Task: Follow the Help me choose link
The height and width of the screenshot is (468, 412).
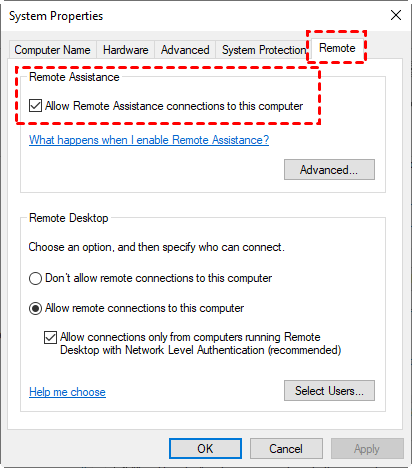Action: click(67, 392)
